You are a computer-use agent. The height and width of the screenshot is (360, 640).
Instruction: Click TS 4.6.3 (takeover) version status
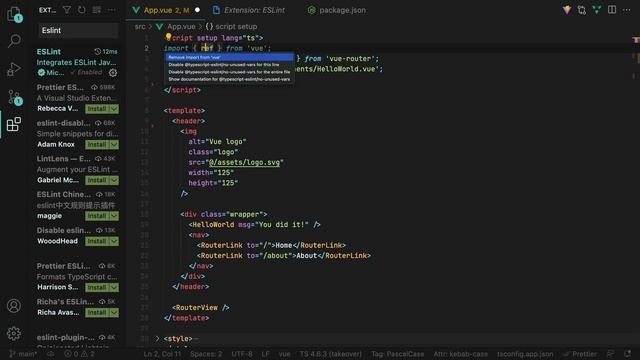click(331, 354)
